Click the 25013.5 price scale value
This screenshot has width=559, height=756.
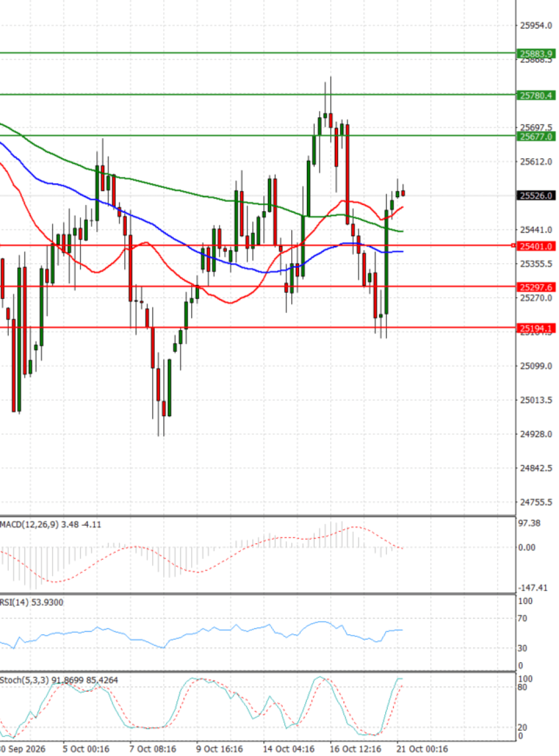536,400
